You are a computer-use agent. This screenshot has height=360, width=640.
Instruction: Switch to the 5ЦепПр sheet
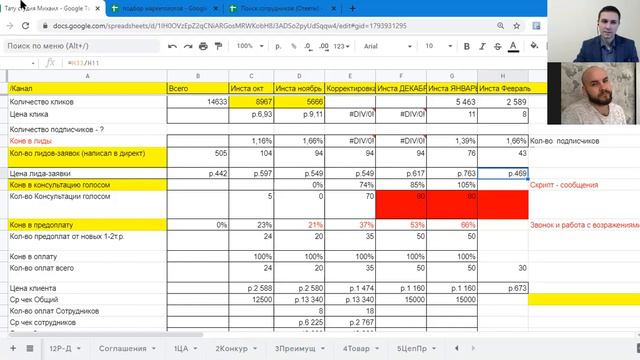412,348
